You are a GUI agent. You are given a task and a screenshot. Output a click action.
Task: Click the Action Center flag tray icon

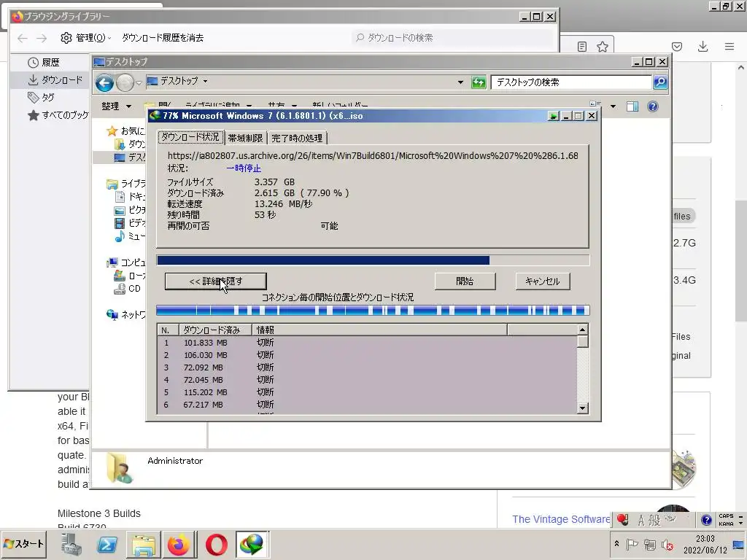pyautogui.click(x=632, y=544)
